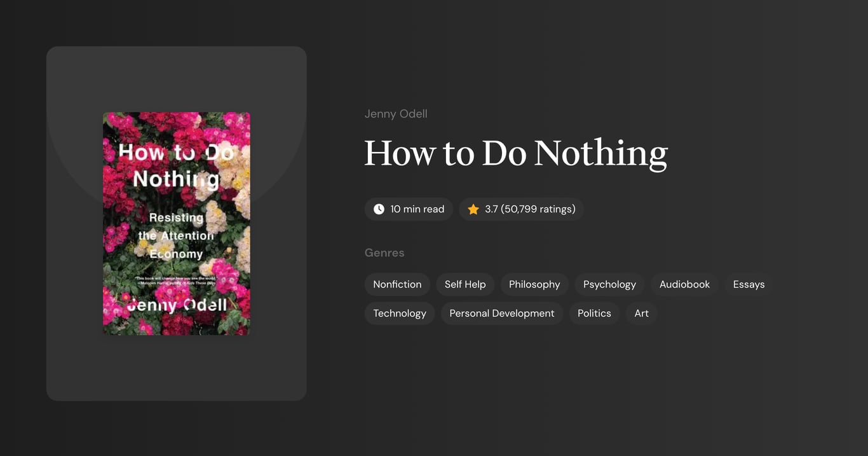
Task: Open the Essays genre
Action: [749, 284]
